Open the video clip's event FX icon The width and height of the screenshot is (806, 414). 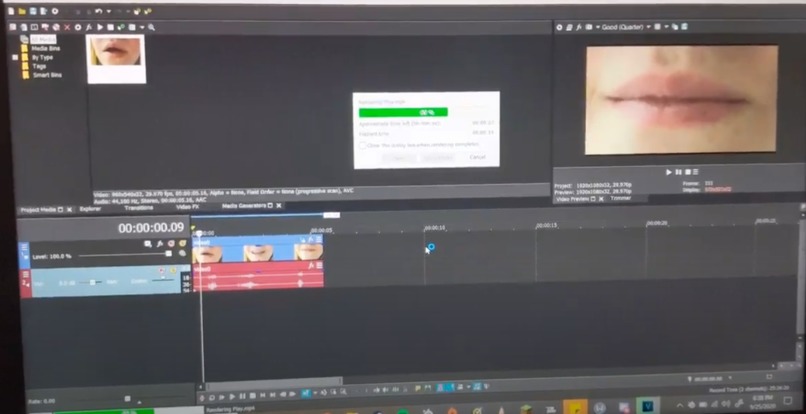click(310, 239)
